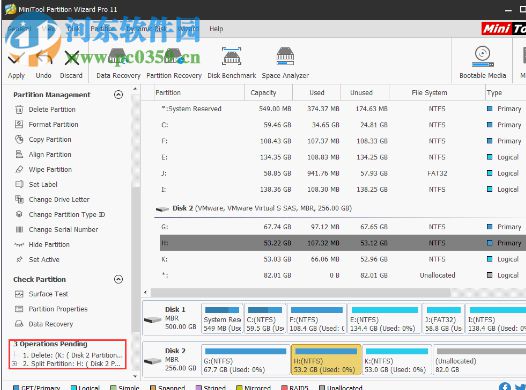Click the Undo arrow icon
The width and height of the screenshot is (526, 390).
tap(44, 59)
